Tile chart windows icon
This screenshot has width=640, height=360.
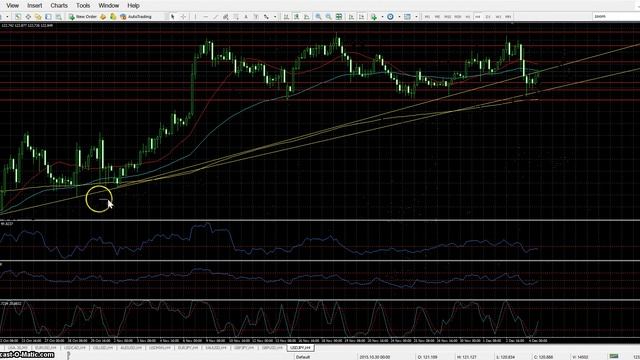pos(339,17)
